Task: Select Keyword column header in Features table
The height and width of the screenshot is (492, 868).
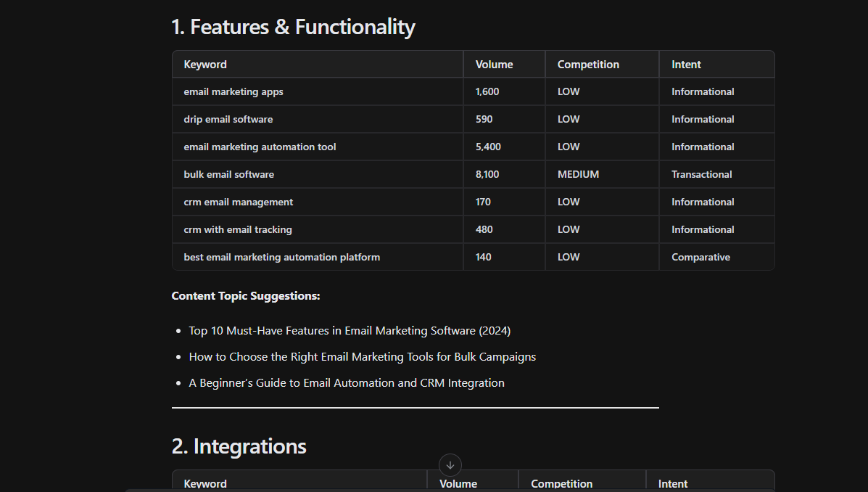Action: click(x=205, y=65)
